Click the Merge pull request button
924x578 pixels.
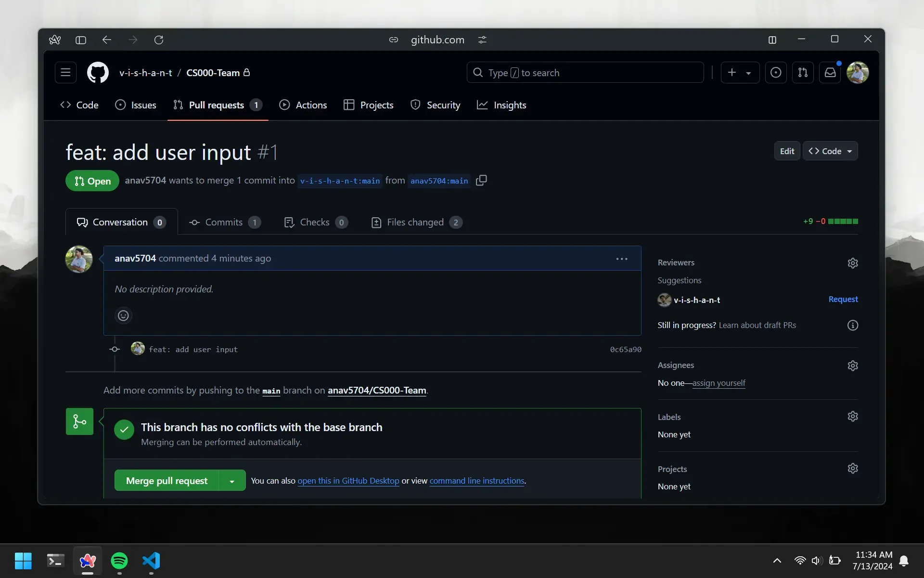click(167, 481)
